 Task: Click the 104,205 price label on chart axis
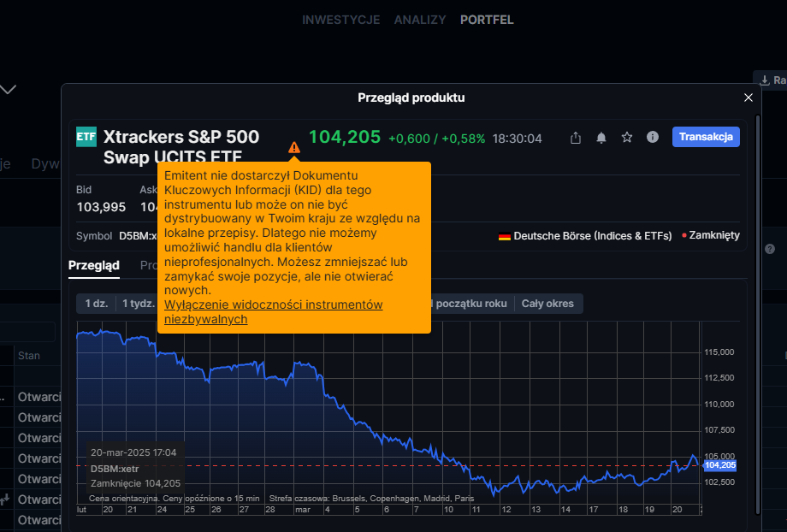719,465
